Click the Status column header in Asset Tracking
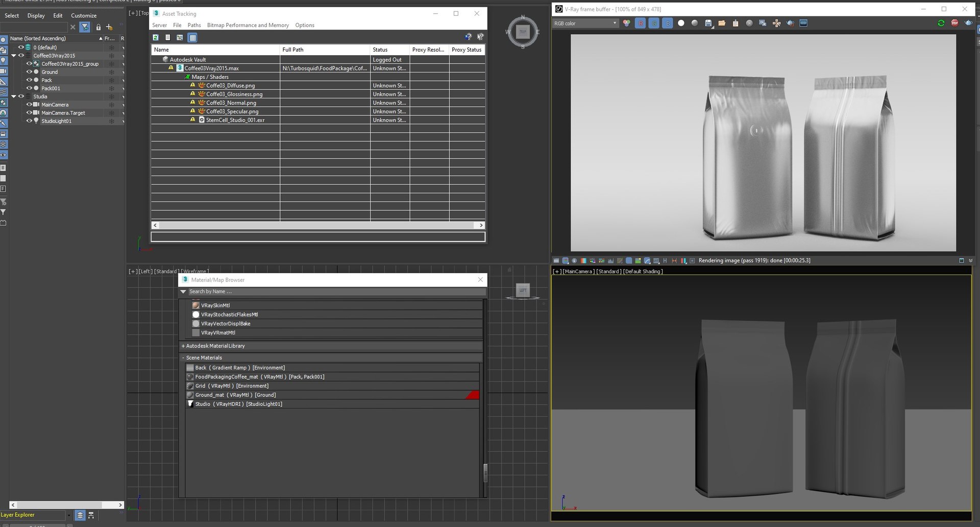980x527 pixels. (x=390, y=50)
